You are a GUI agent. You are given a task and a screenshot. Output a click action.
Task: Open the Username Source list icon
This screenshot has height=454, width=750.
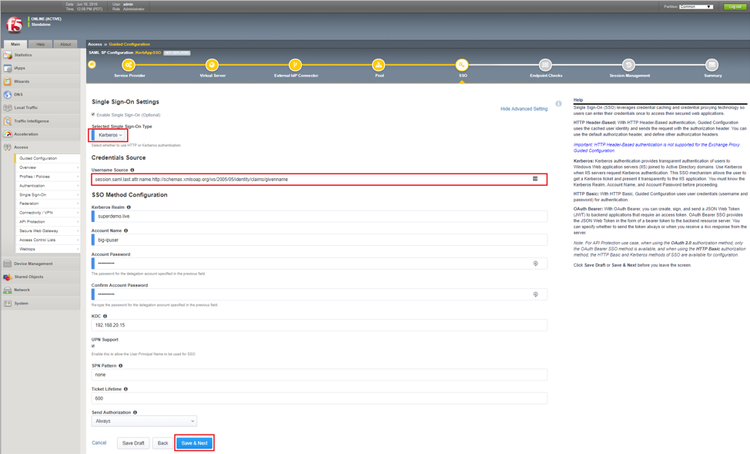[535, 179]
